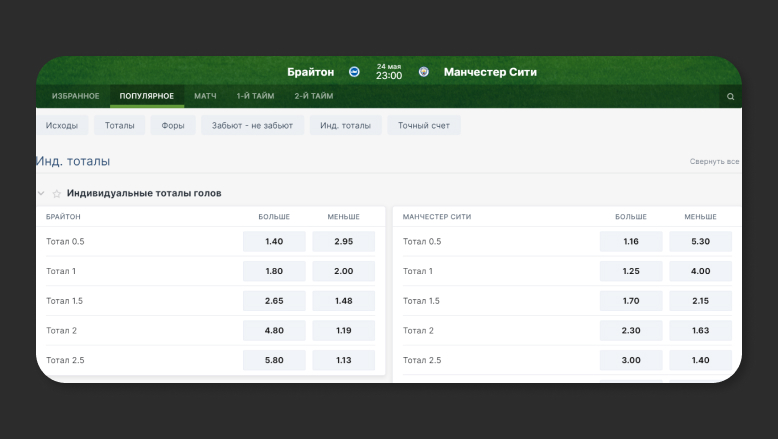Choose the Забьют - не забьют filter
This screenshot has height=439, width=778.
[252, 125]
